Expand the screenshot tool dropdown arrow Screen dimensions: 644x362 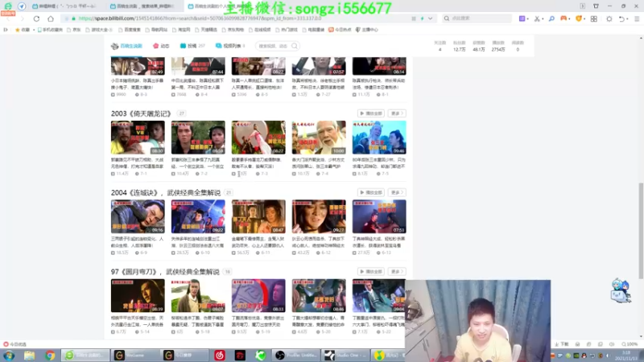point(527,19)
